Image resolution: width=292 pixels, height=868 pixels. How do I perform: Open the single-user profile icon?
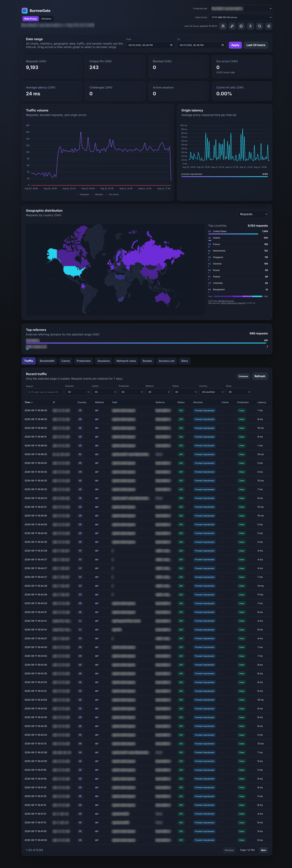(250, 26)
